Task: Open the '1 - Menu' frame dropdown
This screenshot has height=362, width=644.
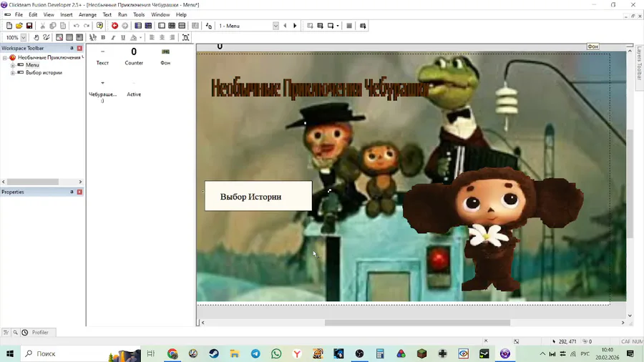Action: (275, 26)
